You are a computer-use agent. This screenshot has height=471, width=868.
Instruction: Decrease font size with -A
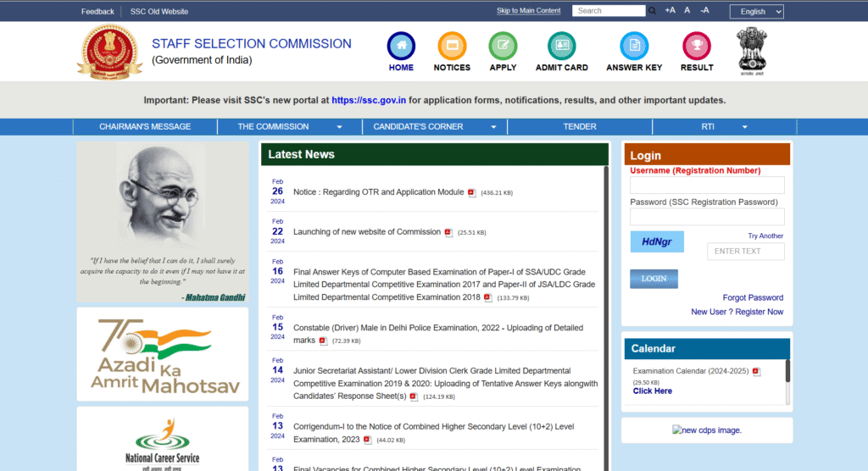(704, 10)
